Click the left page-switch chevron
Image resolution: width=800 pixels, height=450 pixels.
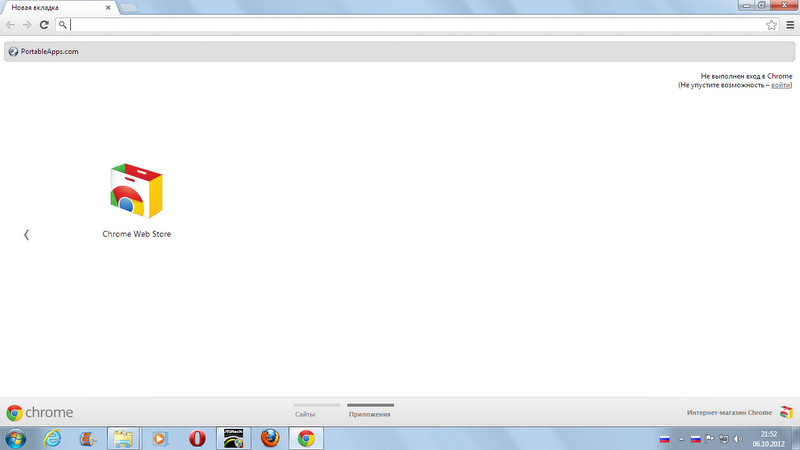[27, 235]
